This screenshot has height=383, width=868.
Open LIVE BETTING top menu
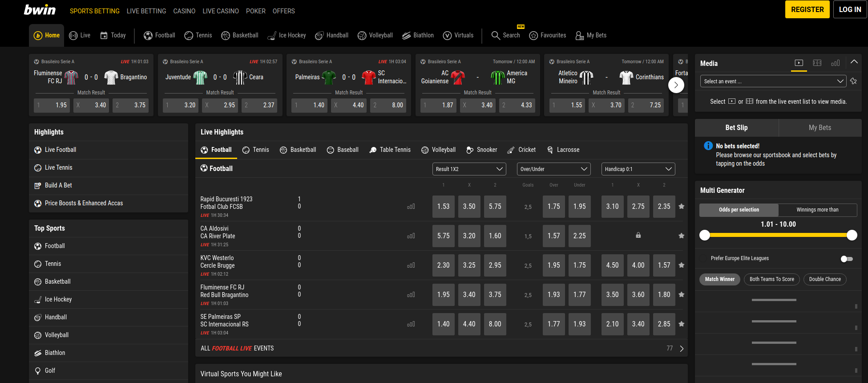coord(146,11)
